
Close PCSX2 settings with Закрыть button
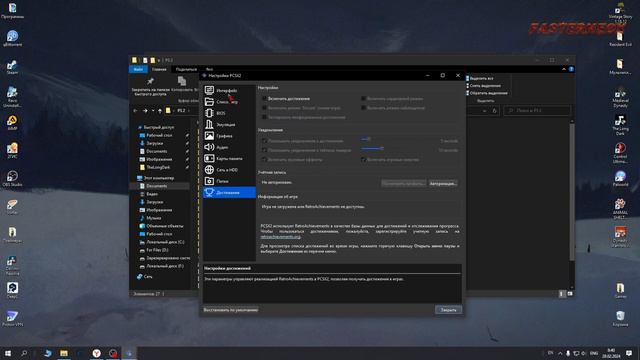448,310
